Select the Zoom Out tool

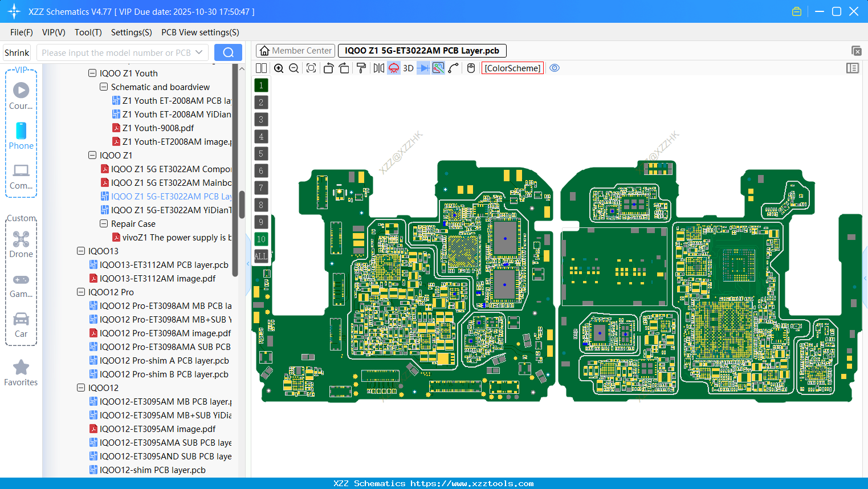[x=294, y=68]
